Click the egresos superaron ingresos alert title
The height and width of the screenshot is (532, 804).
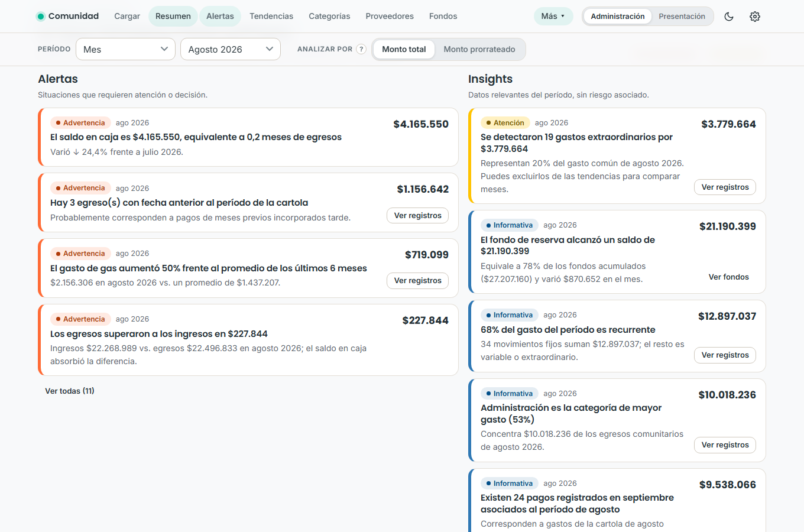pos(159,334)
